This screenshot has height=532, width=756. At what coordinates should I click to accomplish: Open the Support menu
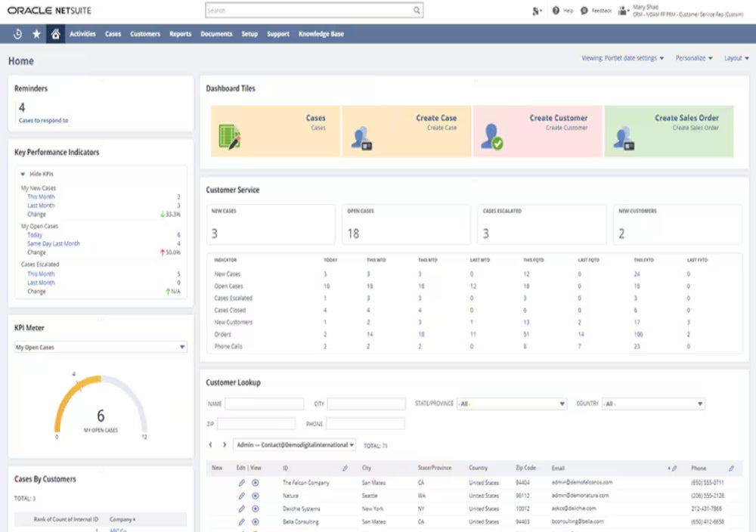[278, 34]
